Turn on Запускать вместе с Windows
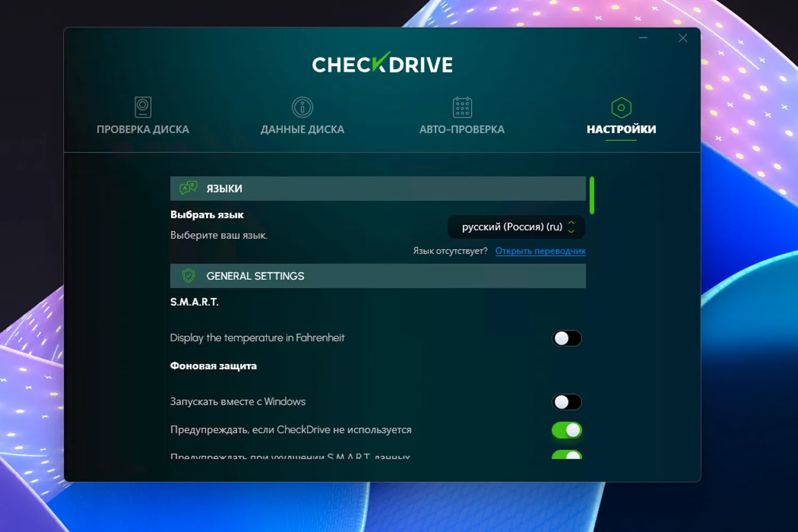Viewport: 798px width, 532px height. (x=567, y=402)
